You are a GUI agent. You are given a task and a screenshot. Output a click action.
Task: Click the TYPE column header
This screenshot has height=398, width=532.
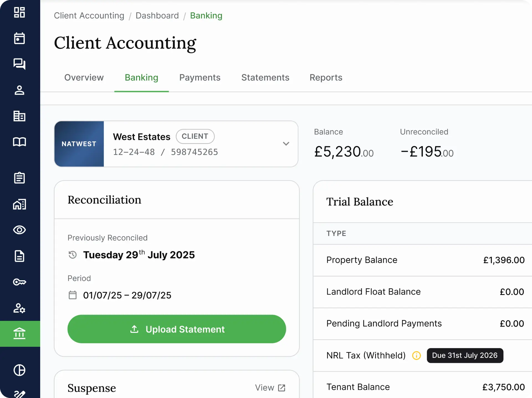336,233
